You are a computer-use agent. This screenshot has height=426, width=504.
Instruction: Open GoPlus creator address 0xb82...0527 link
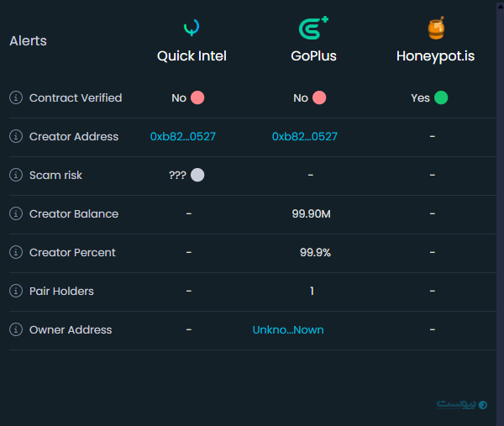305,136
